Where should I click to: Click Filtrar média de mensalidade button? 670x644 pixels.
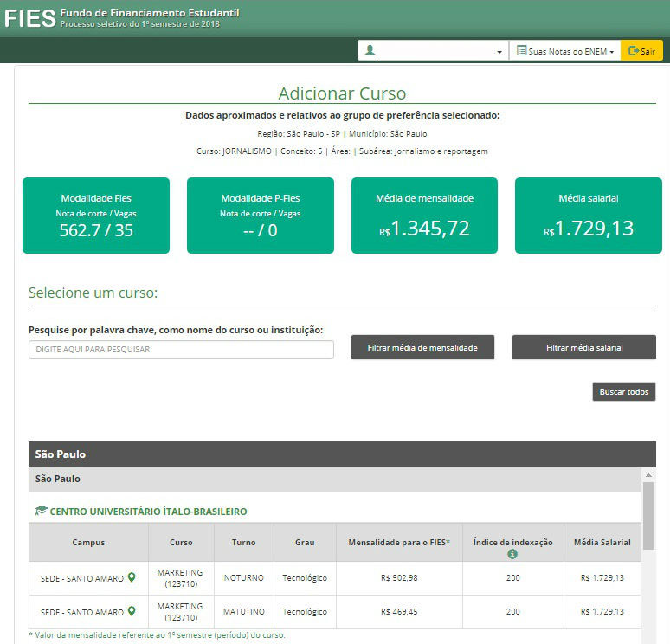(x=422, y=347)
